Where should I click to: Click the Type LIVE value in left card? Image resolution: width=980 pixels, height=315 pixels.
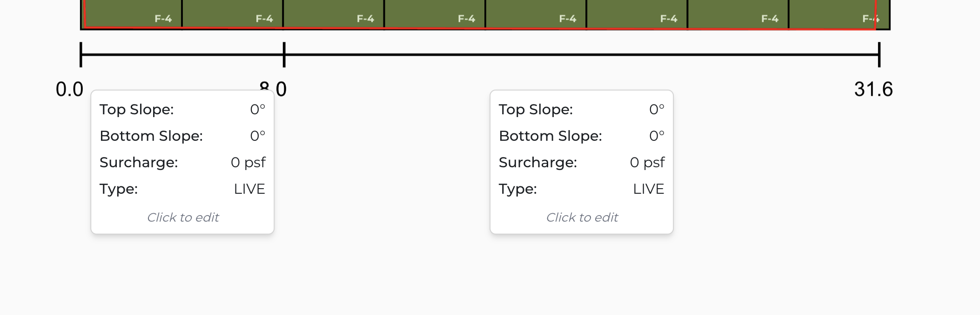[249, 189]
